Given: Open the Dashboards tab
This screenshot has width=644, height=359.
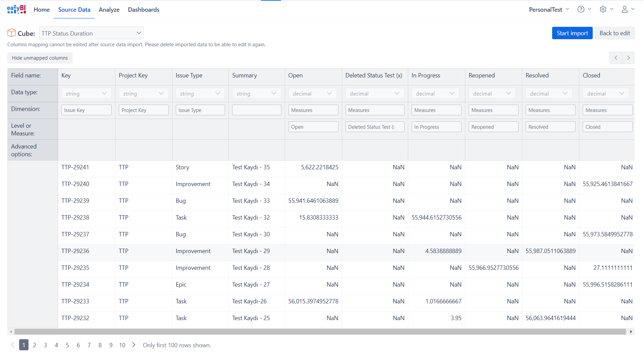Looking at the screenshot, I should (144, 10).
